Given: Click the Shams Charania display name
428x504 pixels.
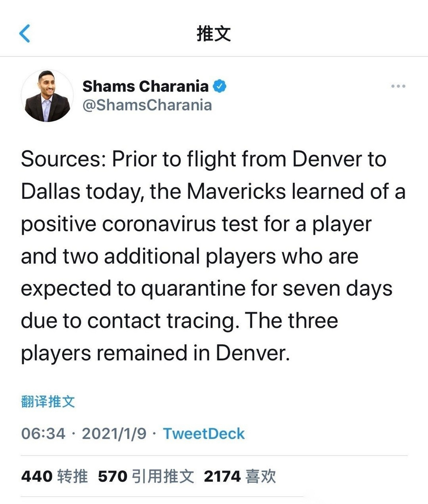Looking at the screenshot, I should [x=145, y=86].
